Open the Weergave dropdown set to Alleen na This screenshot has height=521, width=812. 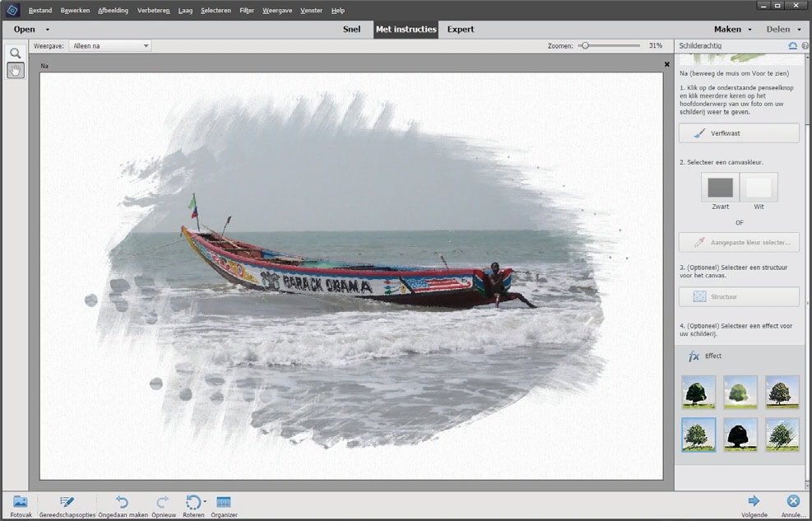(111, 45)
